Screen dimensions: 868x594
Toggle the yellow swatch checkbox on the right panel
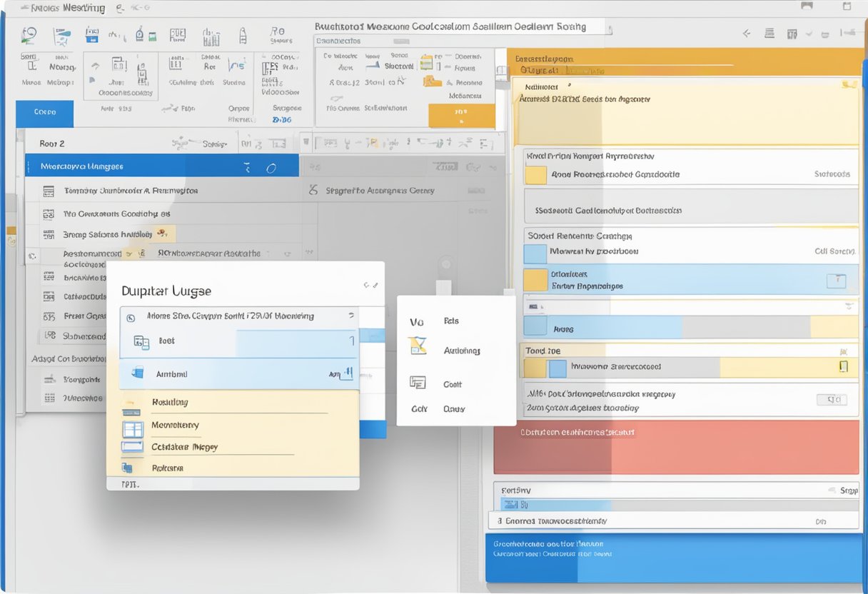[x=535, y=174]
